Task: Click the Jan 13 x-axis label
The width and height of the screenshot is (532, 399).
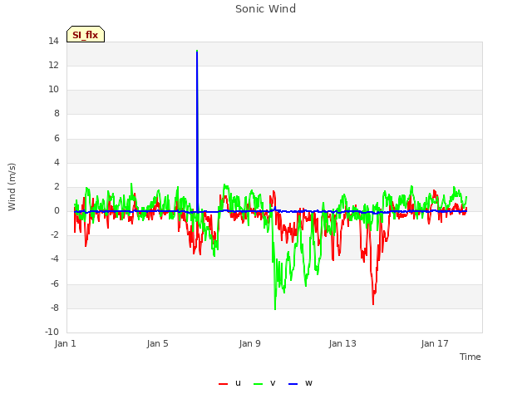Action: 342,343
